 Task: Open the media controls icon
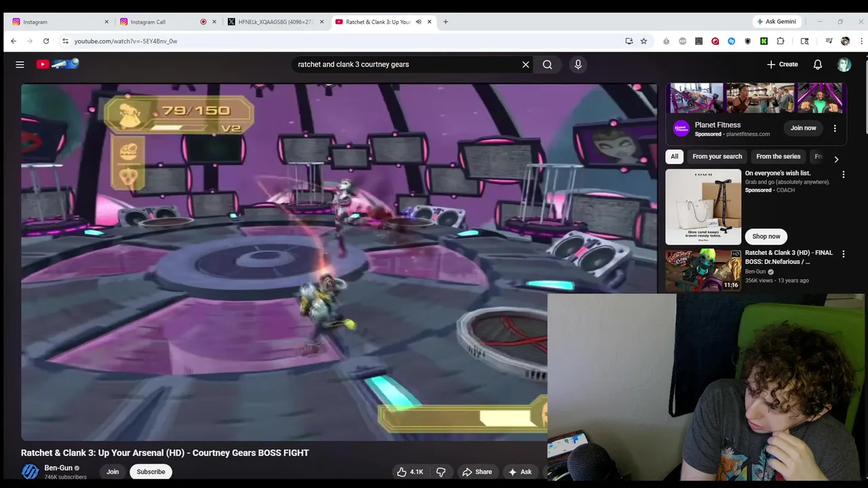click(829, 41)
